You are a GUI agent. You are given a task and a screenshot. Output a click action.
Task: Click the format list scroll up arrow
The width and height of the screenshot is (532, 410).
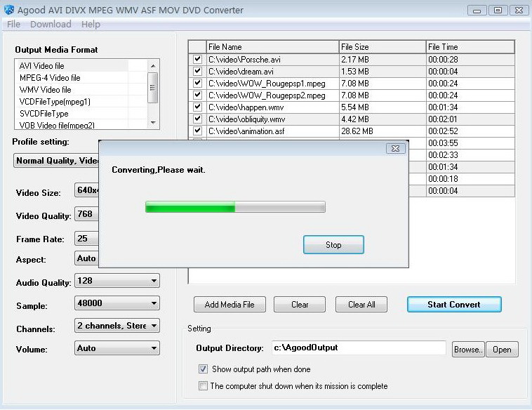(153, 66)
